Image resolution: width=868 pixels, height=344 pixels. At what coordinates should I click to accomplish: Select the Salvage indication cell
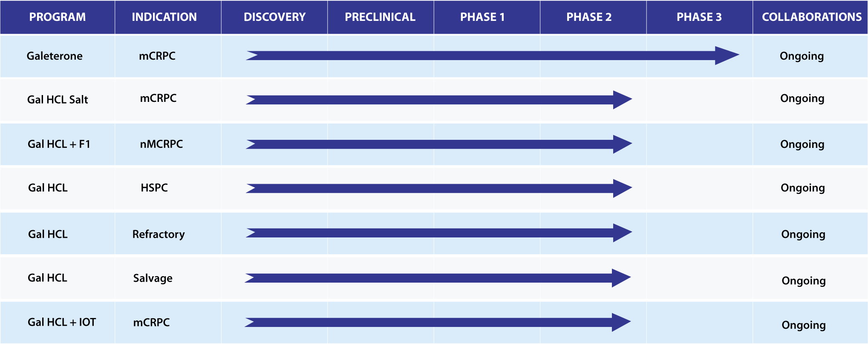153,278
